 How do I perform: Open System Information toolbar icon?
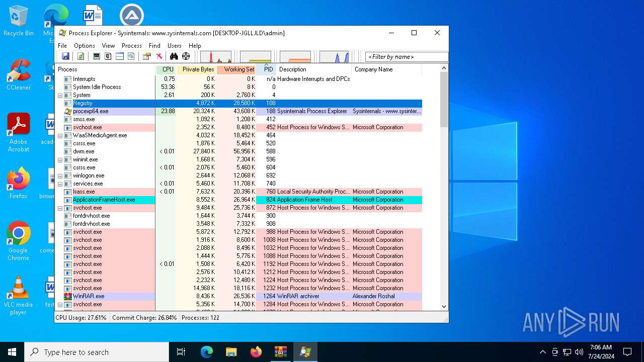[x=96, y=56]
